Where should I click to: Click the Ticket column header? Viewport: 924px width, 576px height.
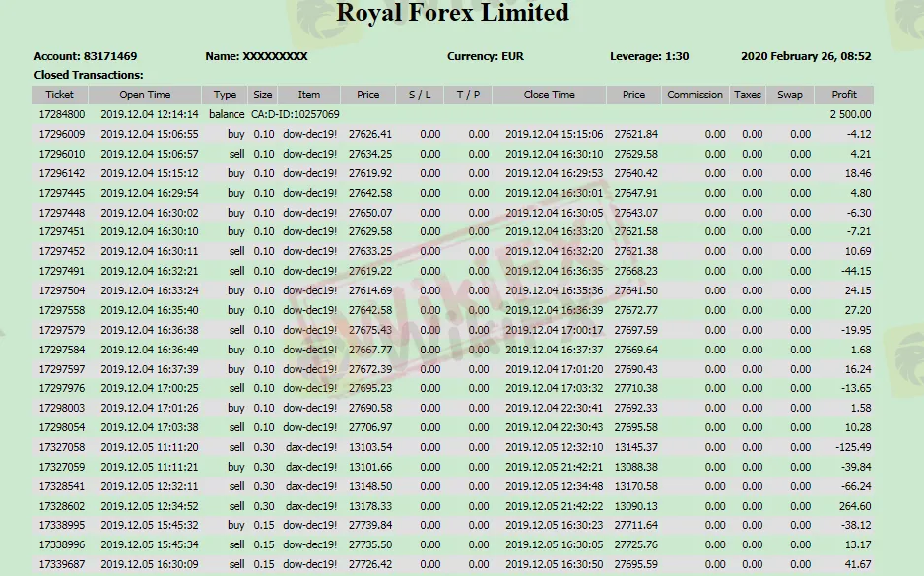tap(59, 95)
